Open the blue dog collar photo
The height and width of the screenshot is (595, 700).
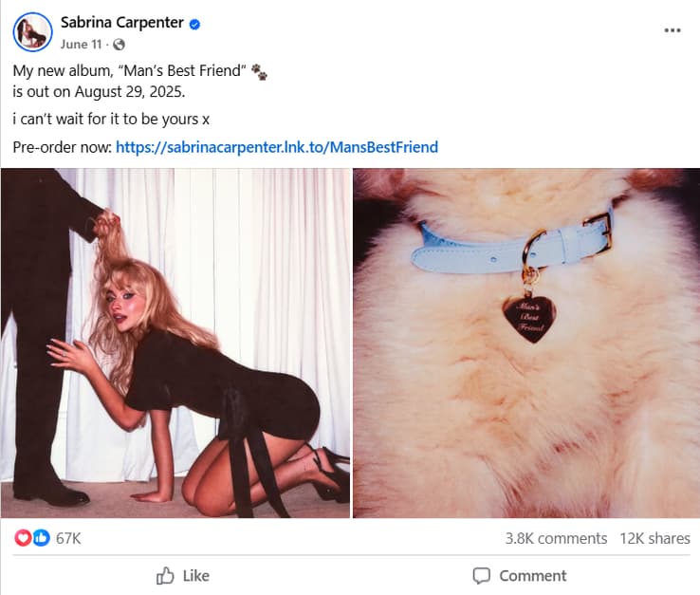525,343
